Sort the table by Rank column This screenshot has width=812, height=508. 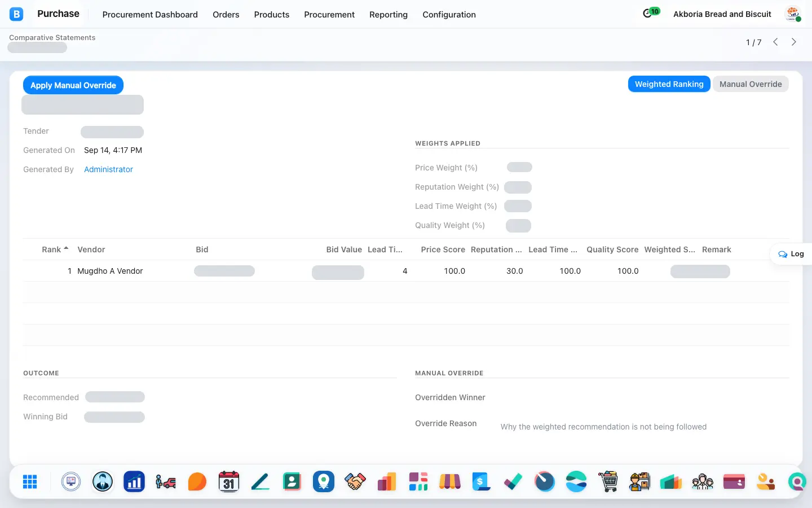51,249
